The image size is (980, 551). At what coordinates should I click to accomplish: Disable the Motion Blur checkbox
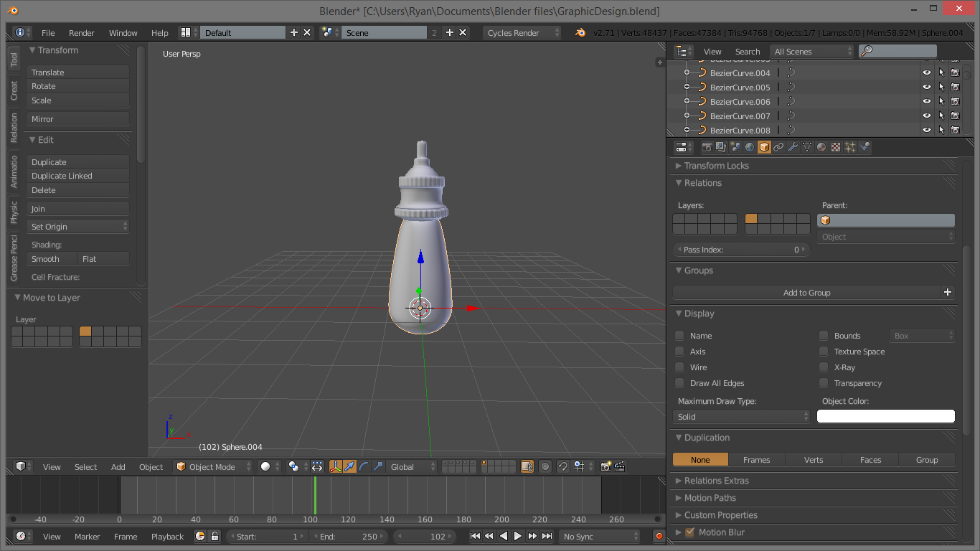pos(690,532)
